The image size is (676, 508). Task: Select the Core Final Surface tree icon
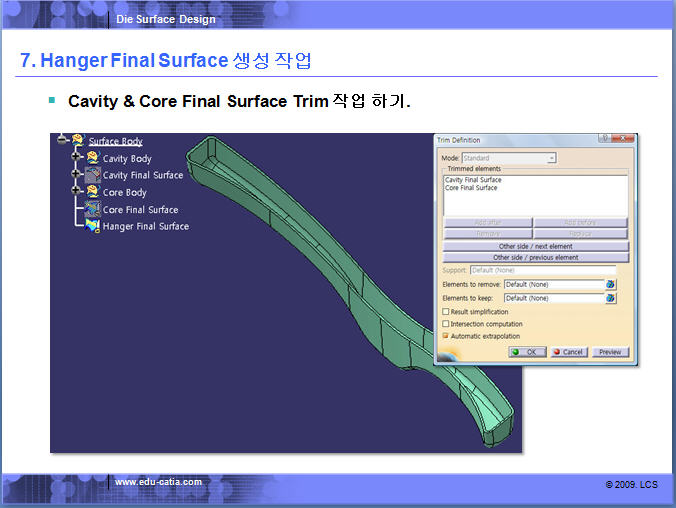click(92, 209)
